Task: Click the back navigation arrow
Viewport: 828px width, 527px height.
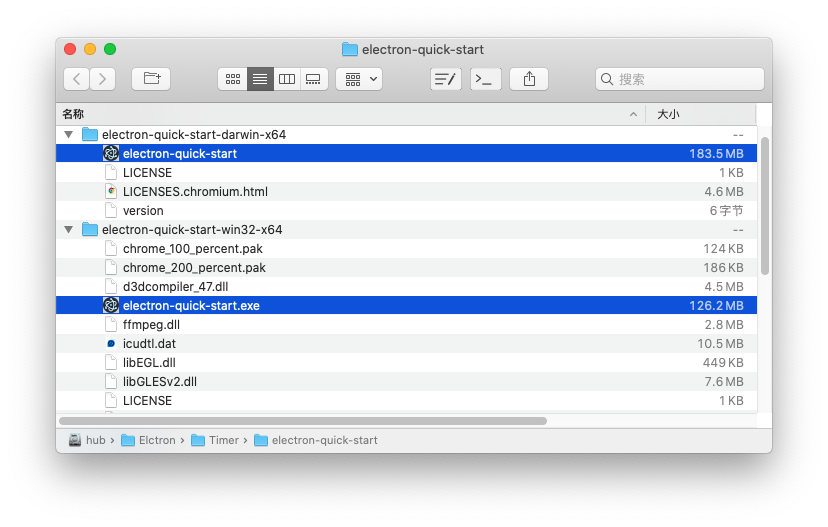Action: [x=77, y=79]
